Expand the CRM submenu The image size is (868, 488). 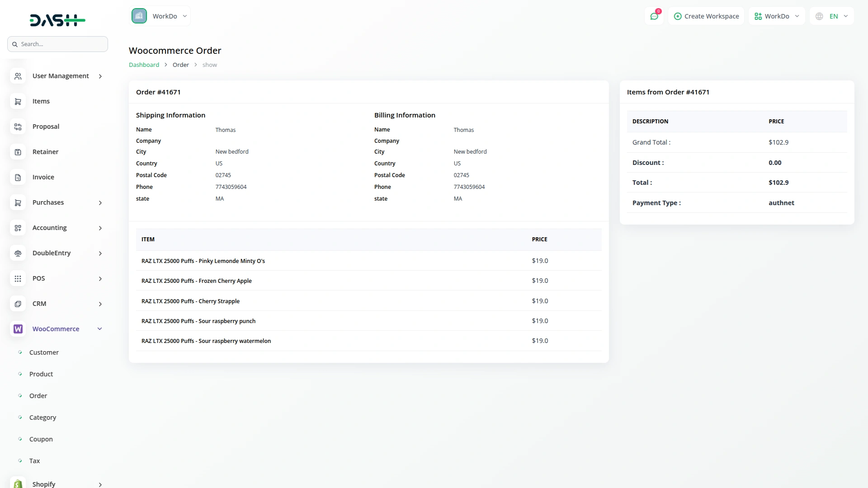point(100,304)
